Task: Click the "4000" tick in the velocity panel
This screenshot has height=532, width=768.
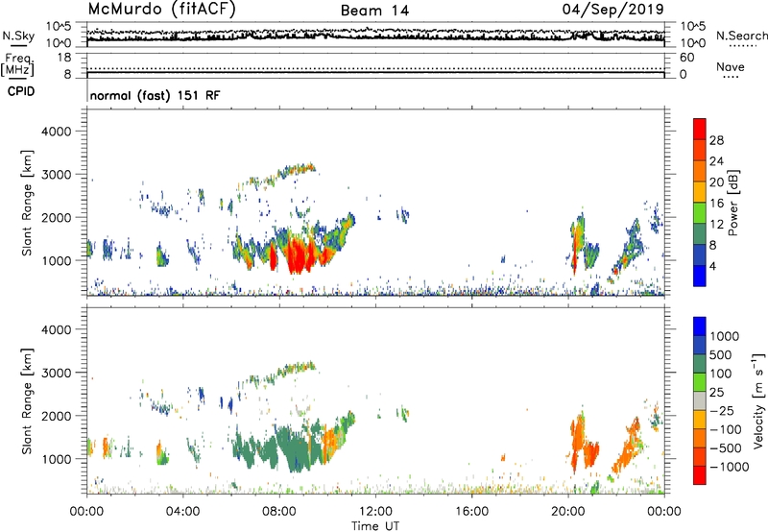Action: coord(56,329)
